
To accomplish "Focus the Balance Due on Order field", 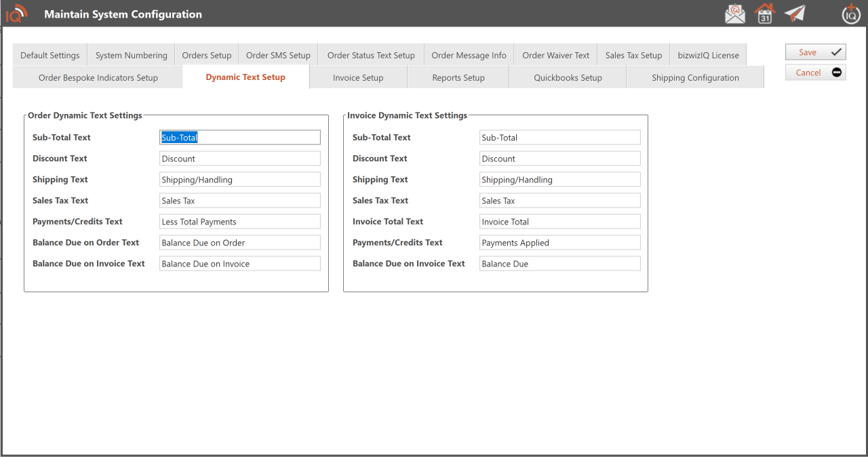I will coord(239,243).
